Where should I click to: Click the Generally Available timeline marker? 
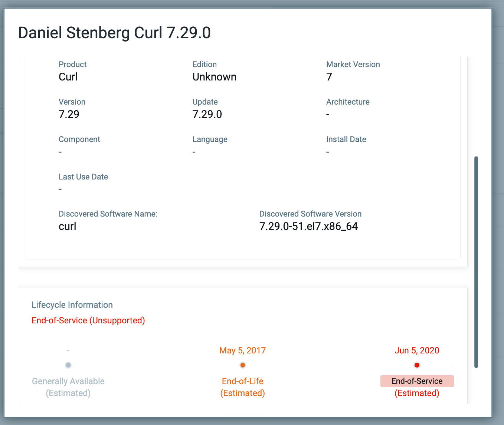pos(68,365)
